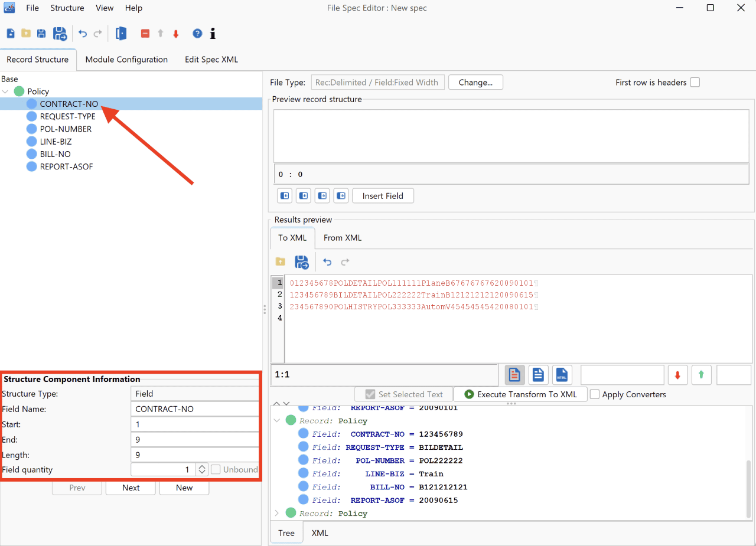Click the grey up arrow Move Up icon

click(x=160, y=34)
